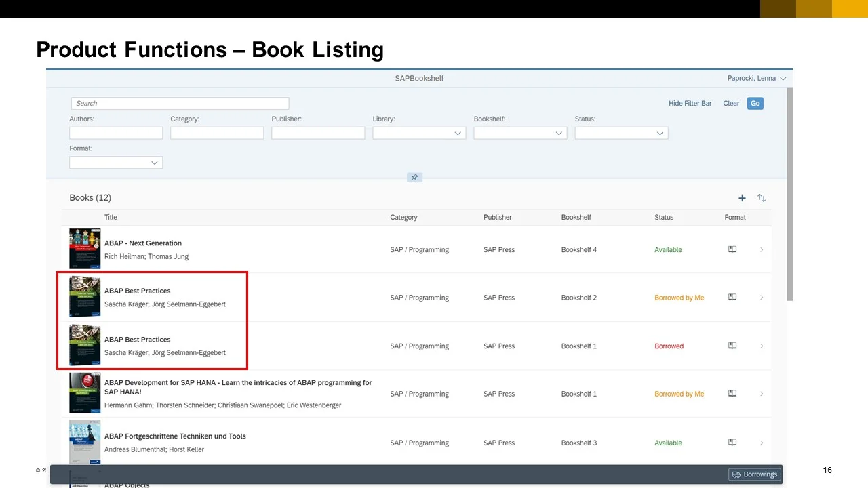Click cover thumbnail of ABAP Development for SAP HANA

click(85, 392)
